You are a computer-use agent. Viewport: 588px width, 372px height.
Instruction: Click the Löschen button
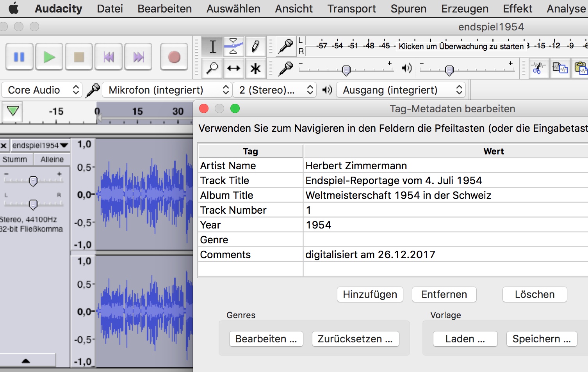pos(535,294)
